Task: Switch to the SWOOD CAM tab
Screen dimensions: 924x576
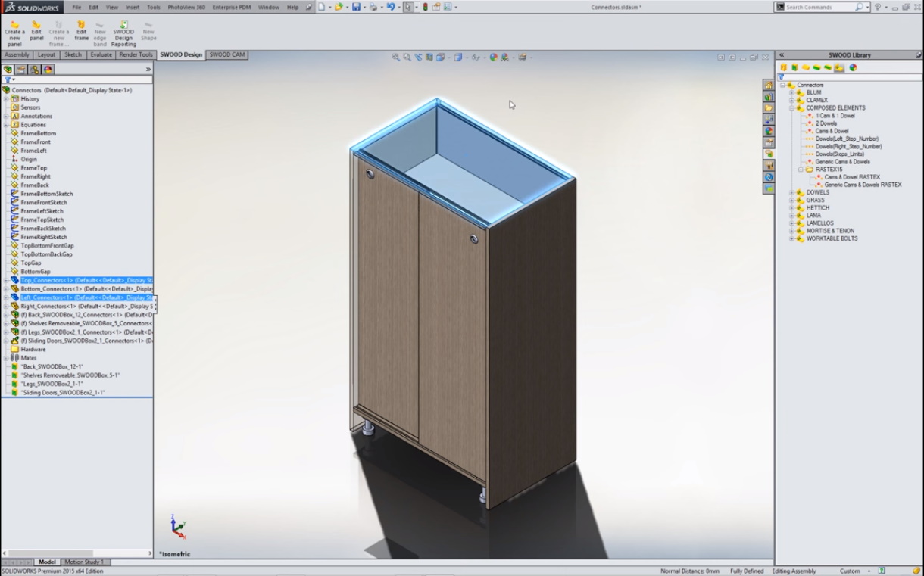Action: click(226, 55)
